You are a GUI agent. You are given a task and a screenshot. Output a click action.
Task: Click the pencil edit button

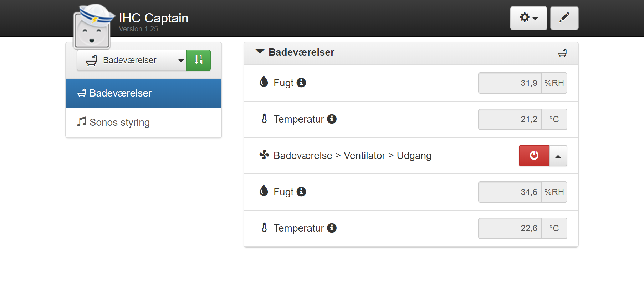[x=564, y=18]
